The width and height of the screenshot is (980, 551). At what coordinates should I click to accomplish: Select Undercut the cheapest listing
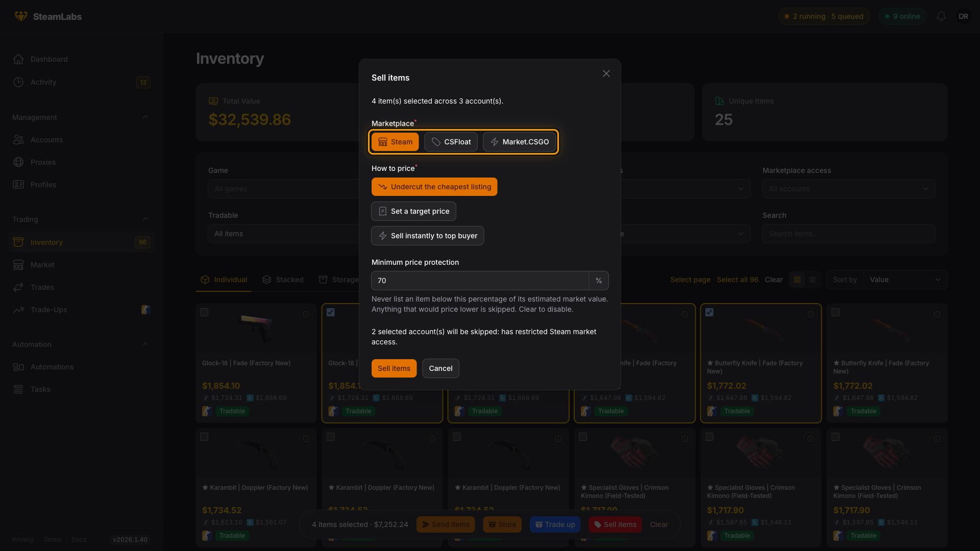[x=434, y=187]
